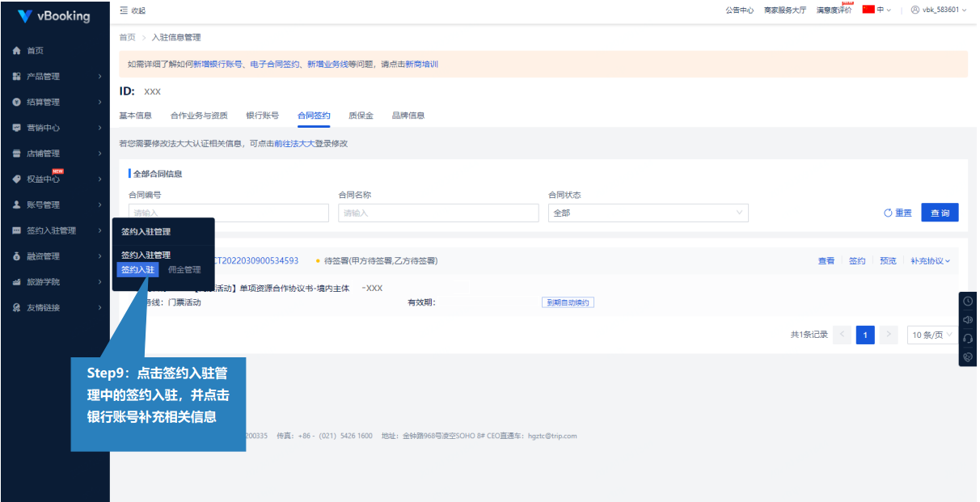Click the 融资管理 money bag icon
The height and width of the screenshot is (502, 980).
17,256
